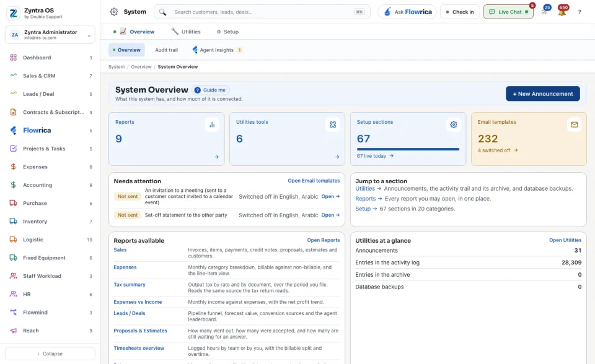Click the help question mark icon
Viewport: 595px width, 364px height.
580,12
